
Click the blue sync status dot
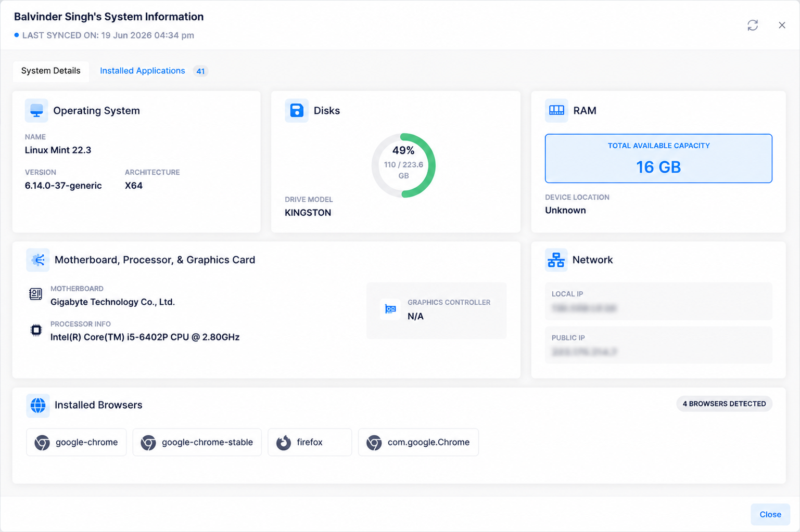coord(17,35)
